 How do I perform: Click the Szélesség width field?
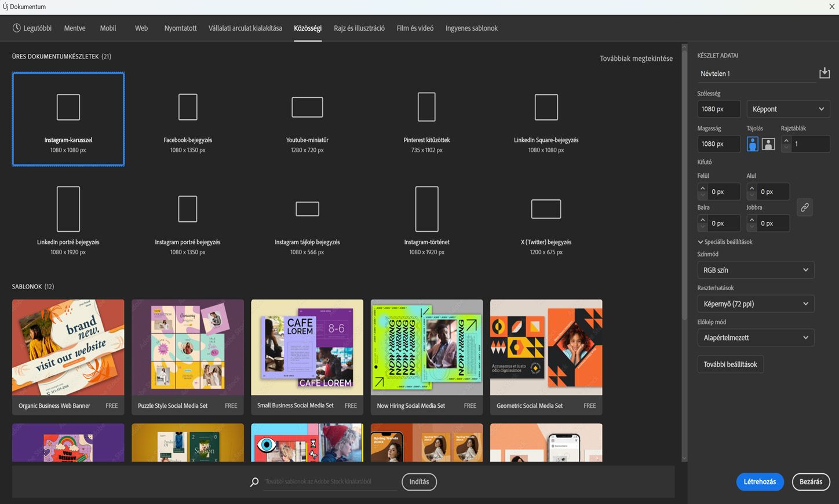point(719,109)
